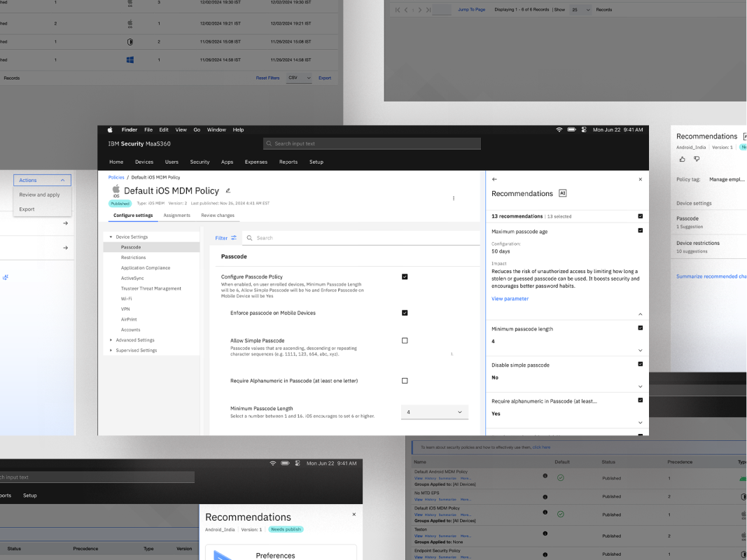Open the Apple menu in menu bar

tap(110, 129)
